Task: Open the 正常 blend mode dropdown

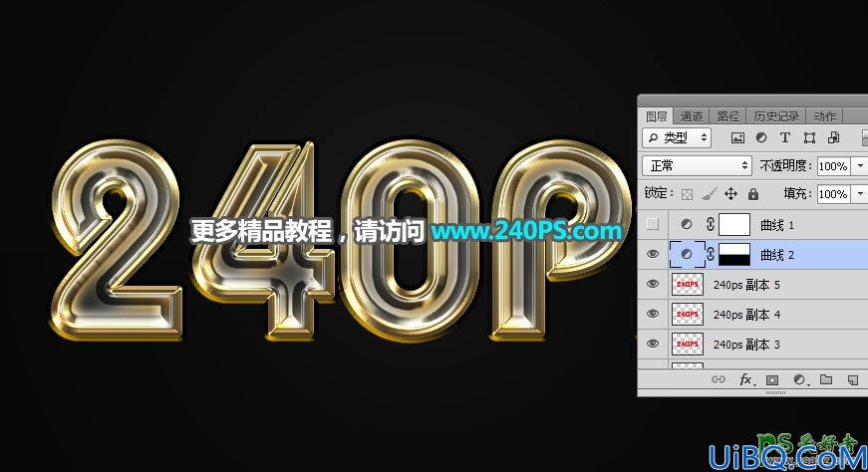Action: click(x=697, y=165)
